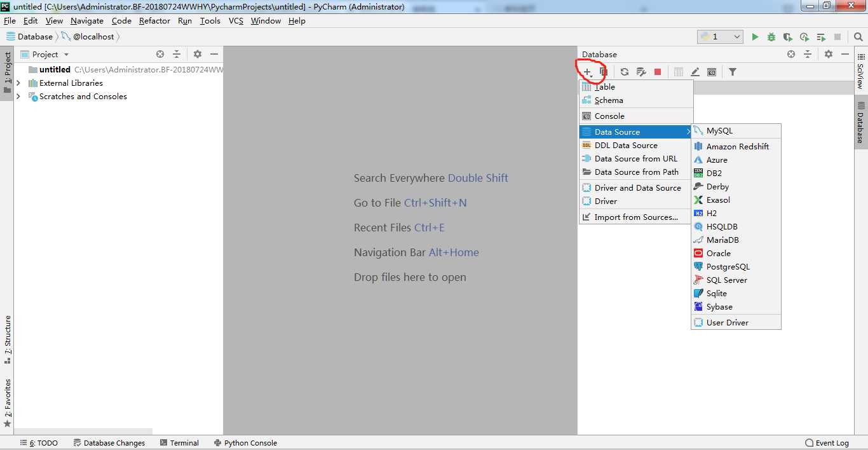
Task: Select MariaDB data source
Action: click(x=736, y=240)
